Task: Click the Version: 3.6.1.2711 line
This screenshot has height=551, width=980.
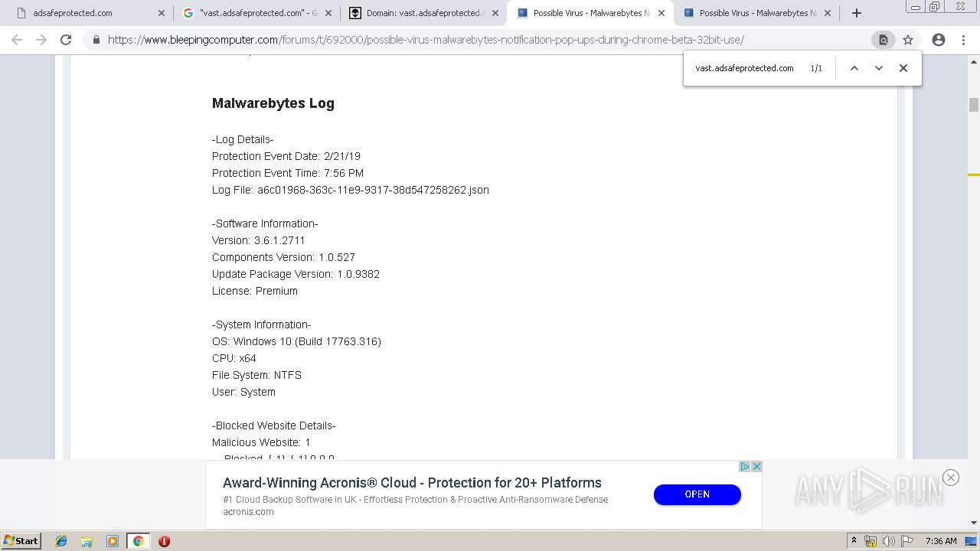Action: click(x=259, y=240)
